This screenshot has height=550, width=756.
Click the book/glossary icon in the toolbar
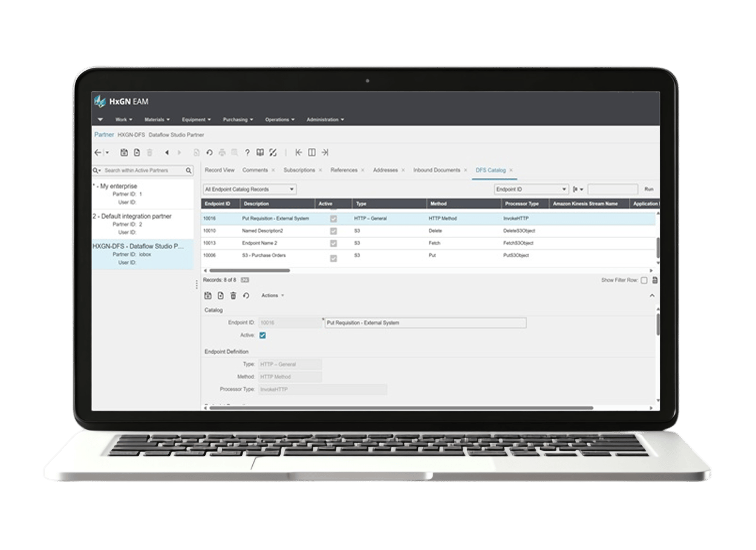261,152
